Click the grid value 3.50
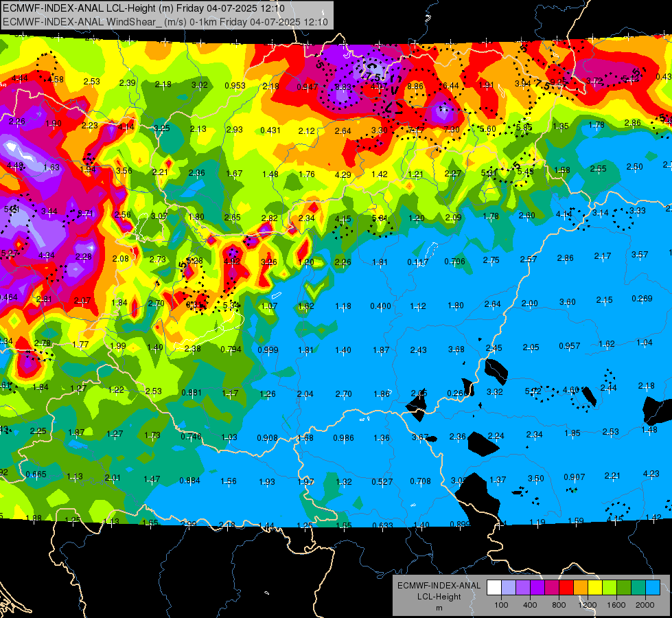Viewport: 672px width, 618px height. [x=535, y=478]
